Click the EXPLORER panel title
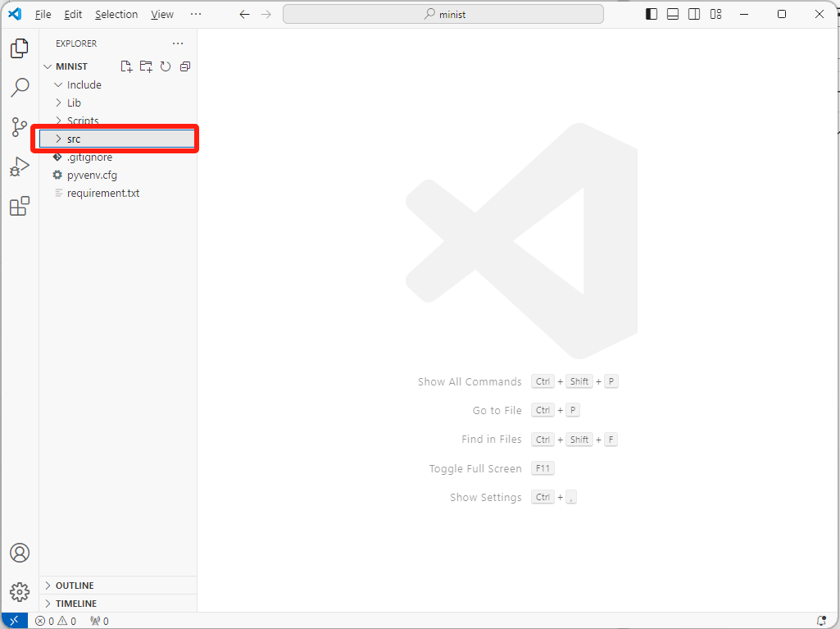Image resolution: width=840 pixels, height=629 pixels. pyautogui.click(x=76, y=43)
